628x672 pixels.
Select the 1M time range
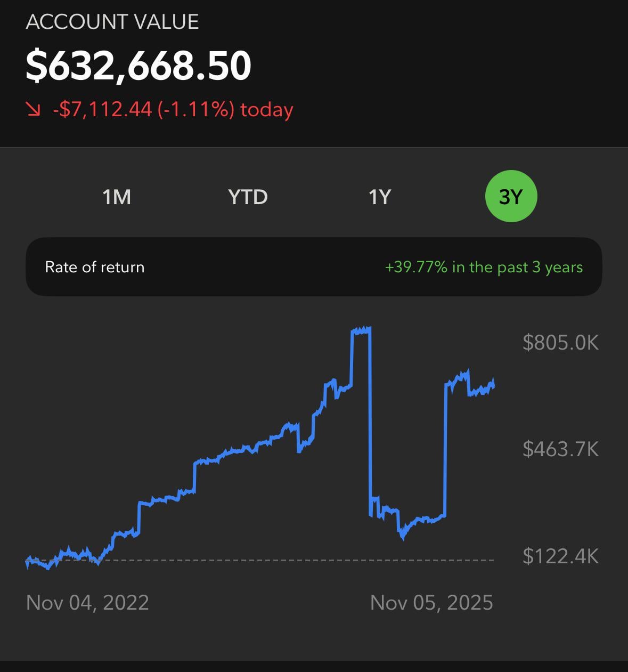tap(117, 197)
